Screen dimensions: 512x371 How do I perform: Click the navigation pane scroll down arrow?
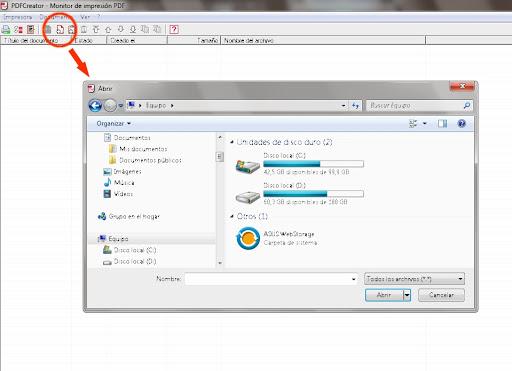(220, 263)
